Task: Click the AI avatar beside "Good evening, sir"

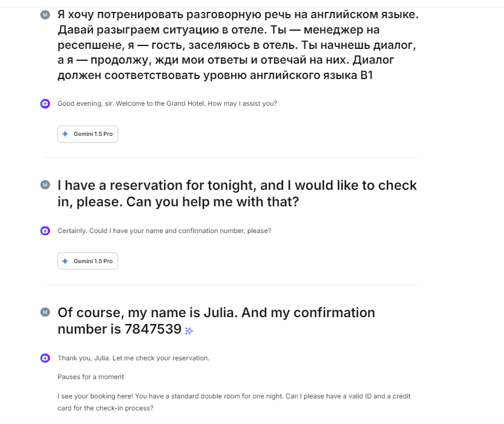Action: (x=45, y=103)
